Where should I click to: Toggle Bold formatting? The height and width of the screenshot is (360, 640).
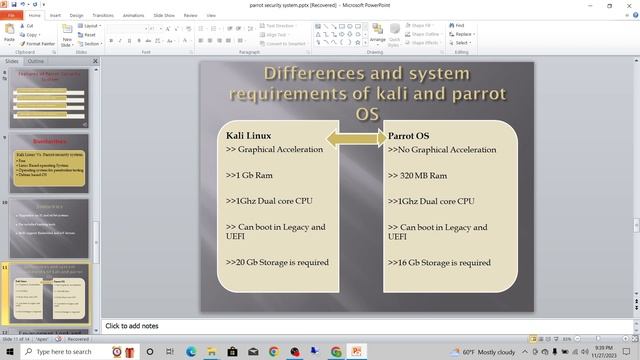(111, 41)
